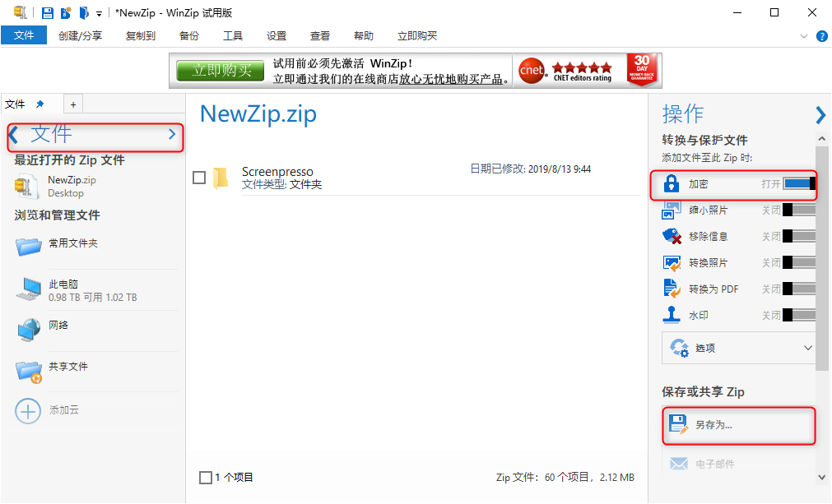Enable the 转换照片 toggle
This screenshot has width=832, height=504.
[800, 262]
